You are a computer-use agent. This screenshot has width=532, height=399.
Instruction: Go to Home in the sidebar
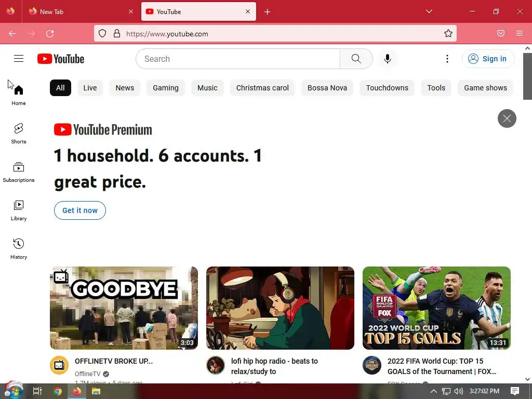[x=19, y=96]
